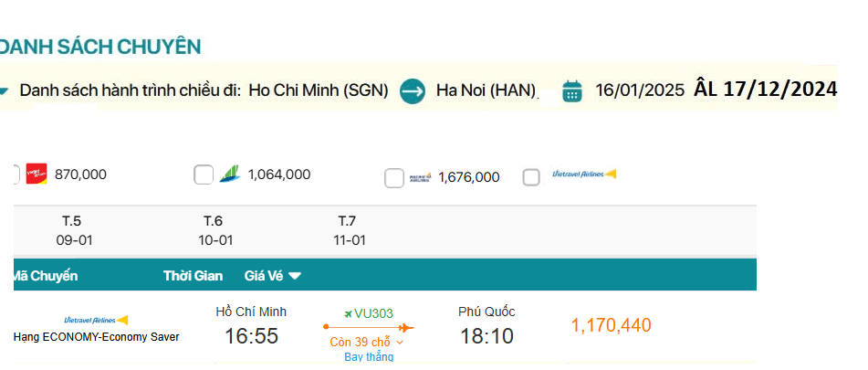Click the Vietravel Airlines logo in flight row
Image resolution: width=868 pixels, height=370 pixels.
point(96,320)
